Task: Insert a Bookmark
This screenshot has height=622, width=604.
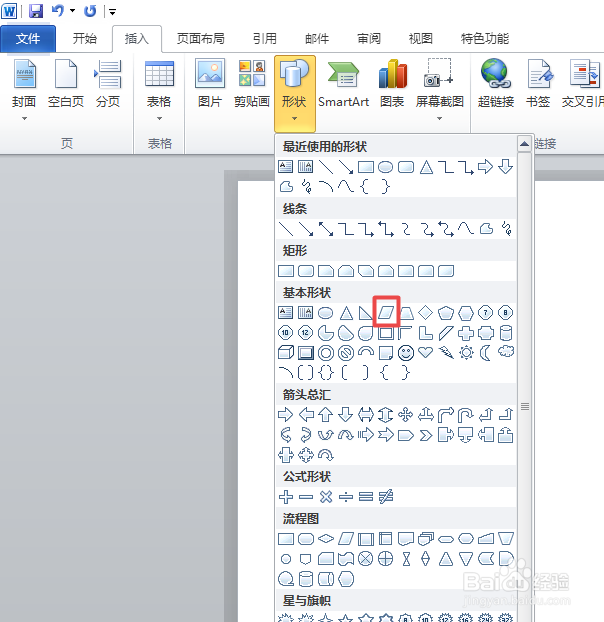Action: [538, 84]
